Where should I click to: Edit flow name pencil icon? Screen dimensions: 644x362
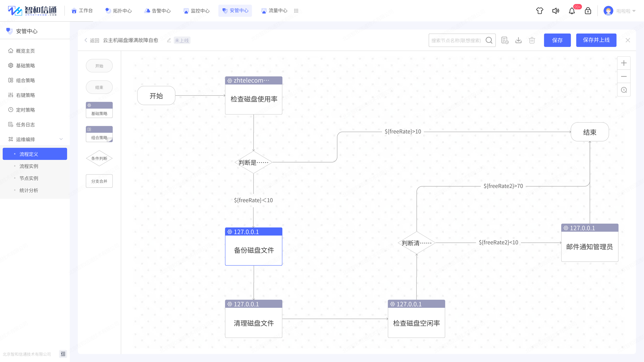pos(169,40)
